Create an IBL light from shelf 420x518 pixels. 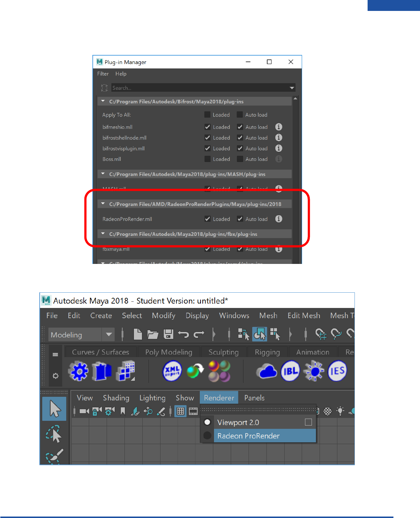tap(290, 371)
